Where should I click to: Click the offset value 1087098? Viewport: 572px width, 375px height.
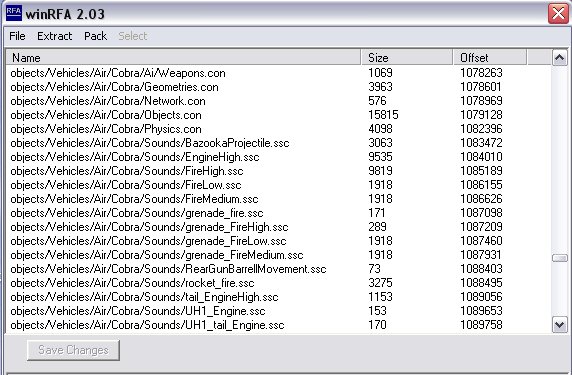(481, 213)
